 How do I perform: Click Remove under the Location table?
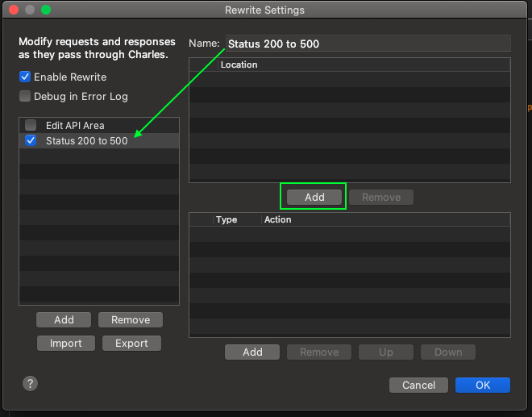pyautogui.click(x=381, y=198)
